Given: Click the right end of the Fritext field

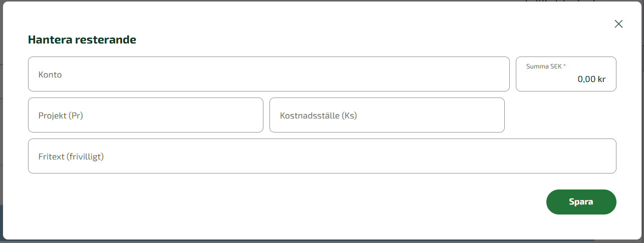Looking at the screenshot, I should click(601, 156).
